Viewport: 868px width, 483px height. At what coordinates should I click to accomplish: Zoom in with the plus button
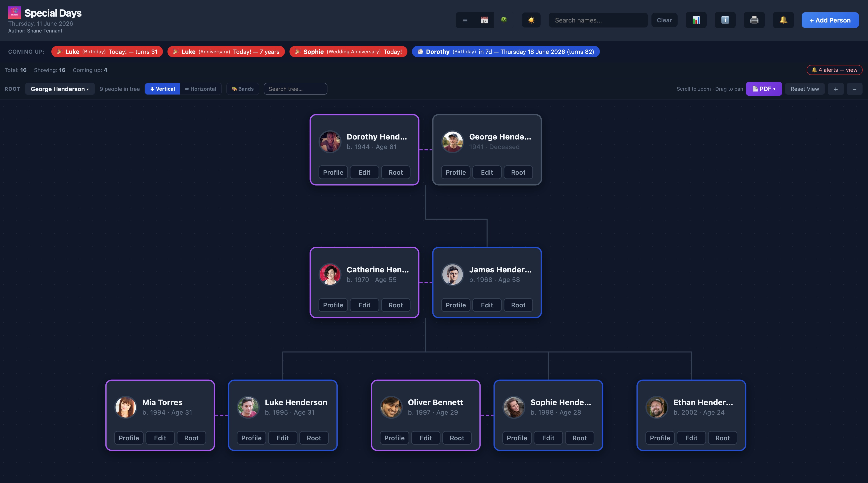click(836, 89)
